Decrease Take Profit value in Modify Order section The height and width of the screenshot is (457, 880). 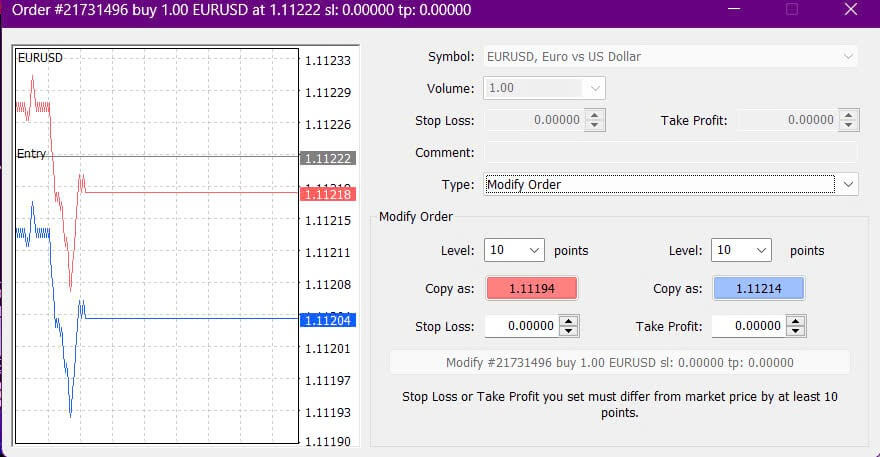point(797,331)
